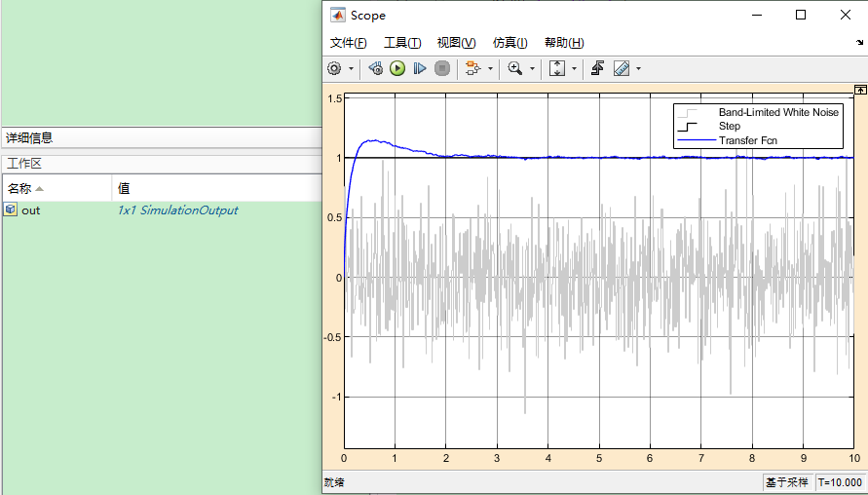This screenshot has width=868, height=495.
Task: Expand the Scale axes dropdown arrow
Action: click(574, 68)
